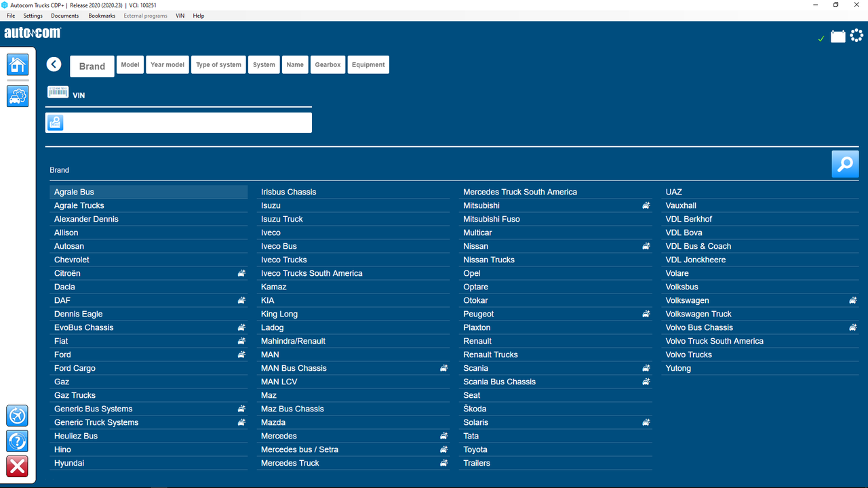
Task: Open the help question mark icon
Action: (x=18, y=441)
